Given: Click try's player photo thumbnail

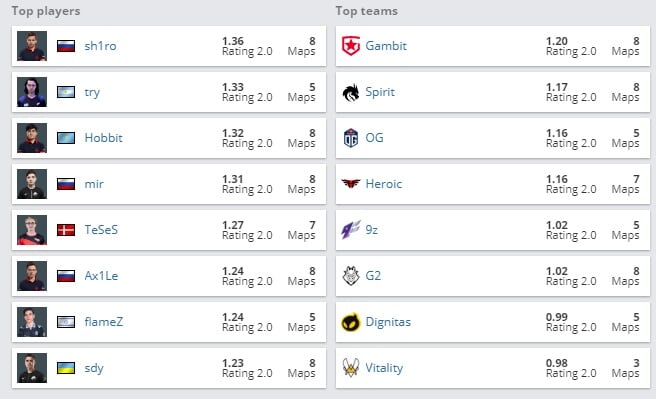Looking at the screenshot, I should click(32, 92).
